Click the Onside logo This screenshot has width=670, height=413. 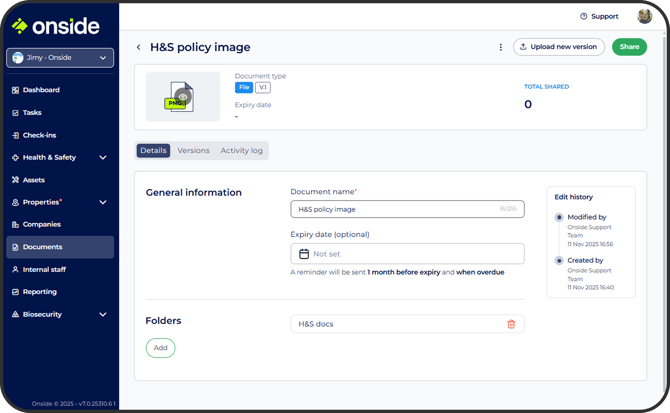[58, 26]
